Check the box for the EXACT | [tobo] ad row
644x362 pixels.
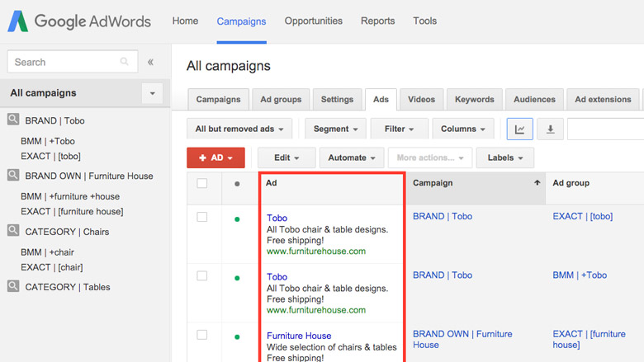202,217
